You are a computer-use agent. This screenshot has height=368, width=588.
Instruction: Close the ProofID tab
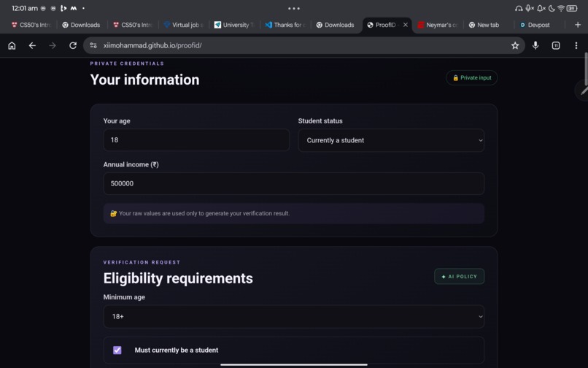pyautogui.click(x=406, y=25)
